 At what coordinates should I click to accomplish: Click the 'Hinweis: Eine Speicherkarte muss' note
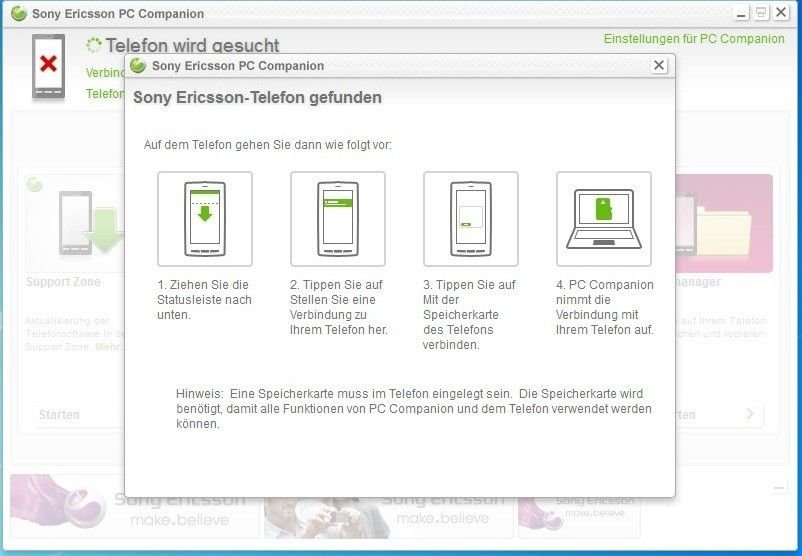coord(414,409)
